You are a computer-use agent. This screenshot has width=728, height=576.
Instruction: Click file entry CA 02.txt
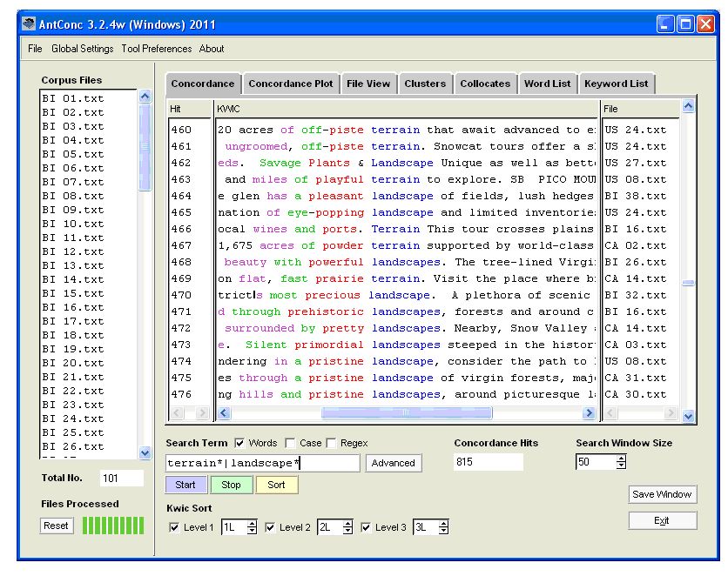(635, 245)
